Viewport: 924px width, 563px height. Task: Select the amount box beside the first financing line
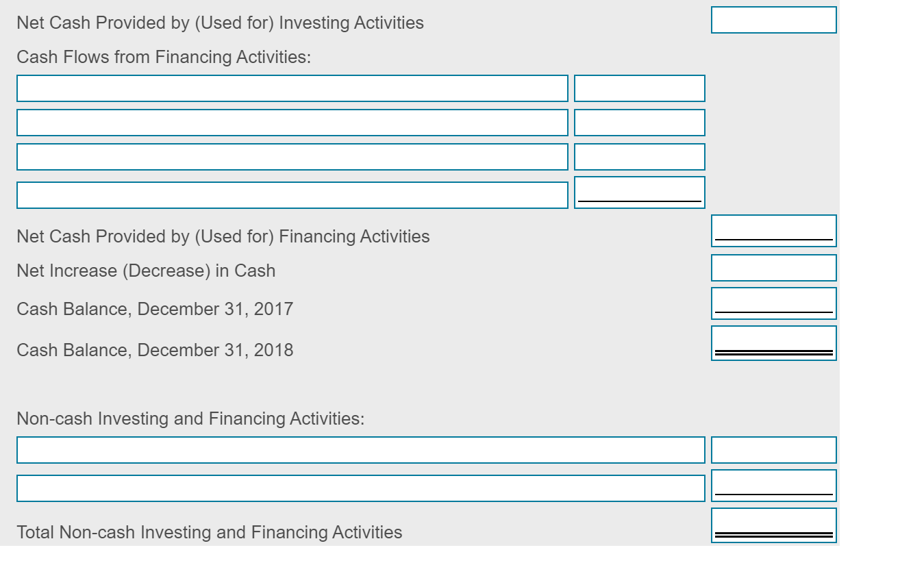tap(639, 88)
